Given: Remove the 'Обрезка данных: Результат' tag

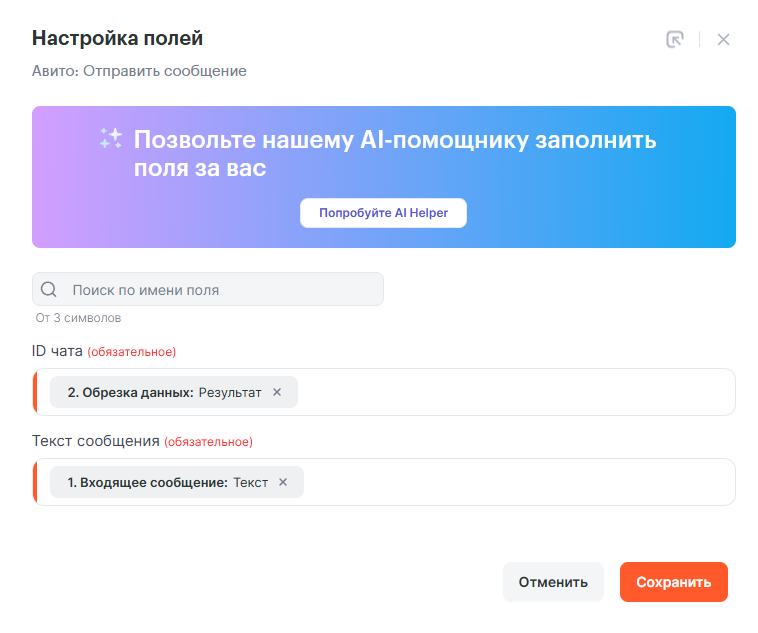Looking at the screenshot, I should pyautogui.click(x=277, y=392).
